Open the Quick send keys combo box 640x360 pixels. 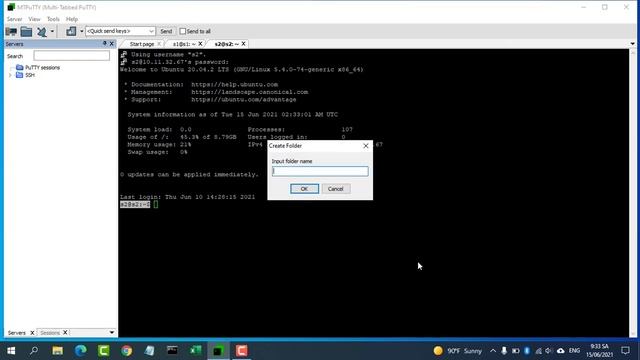pyautogui.click(x=120, y=31)
